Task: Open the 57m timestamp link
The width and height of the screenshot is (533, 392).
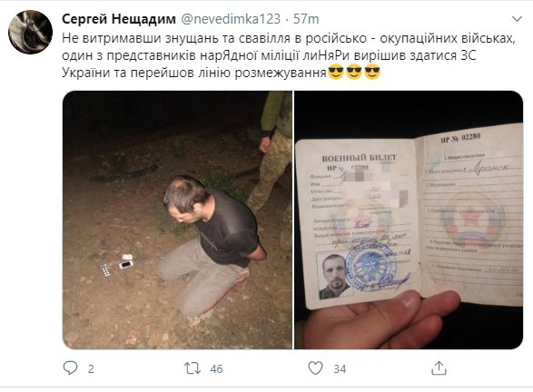Action: [306, 19]
